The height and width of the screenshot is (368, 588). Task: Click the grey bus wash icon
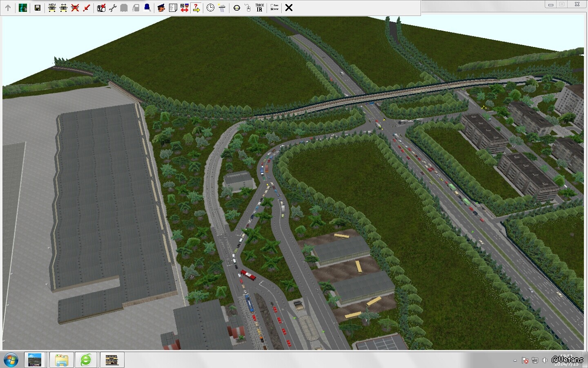click(x=124, y=8)
